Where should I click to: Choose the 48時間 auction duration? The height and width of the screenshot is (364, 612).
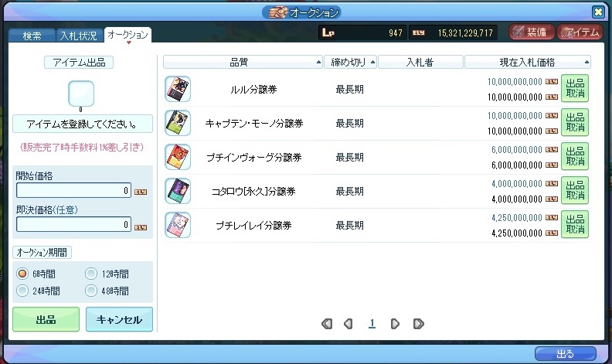point(91,291)
